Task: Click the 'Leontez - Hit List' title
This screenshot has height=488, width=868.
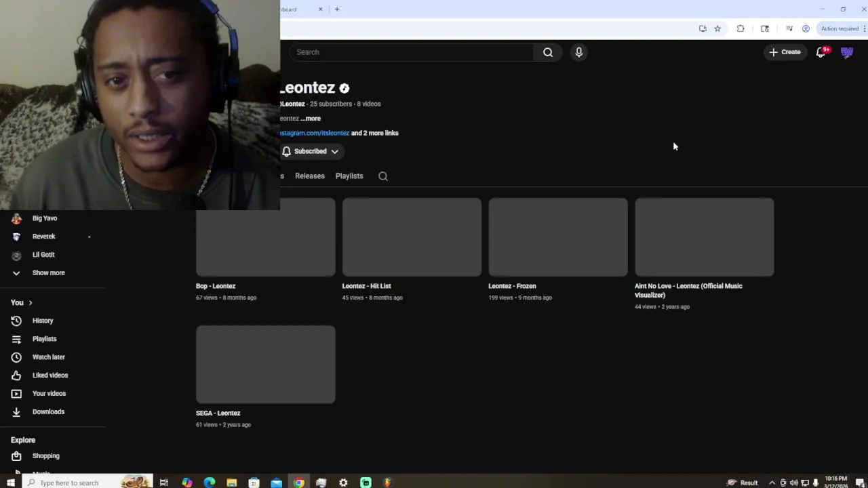Action: tap(366, 286)
